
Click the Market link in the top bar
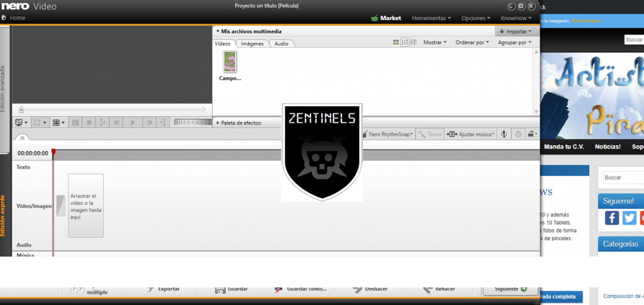(x=391, y=18)
